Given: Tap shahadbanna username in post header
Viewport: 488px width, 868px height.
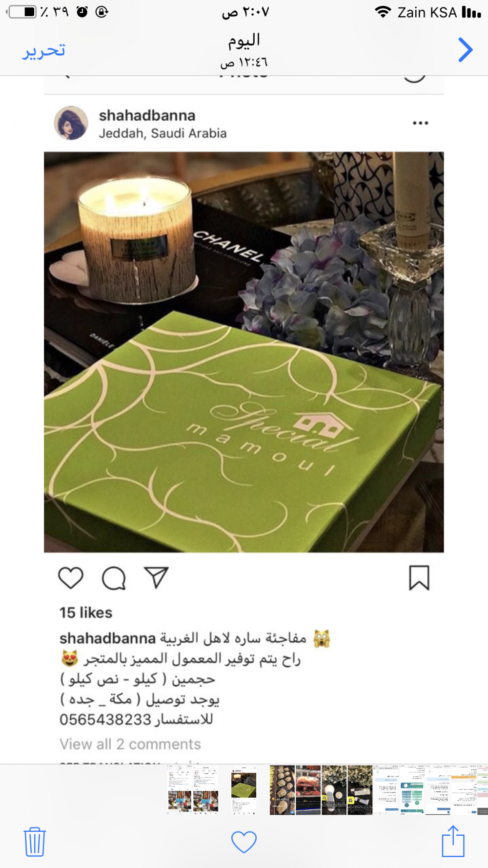Looking at the screenshot, I should [x=147, y=116].
